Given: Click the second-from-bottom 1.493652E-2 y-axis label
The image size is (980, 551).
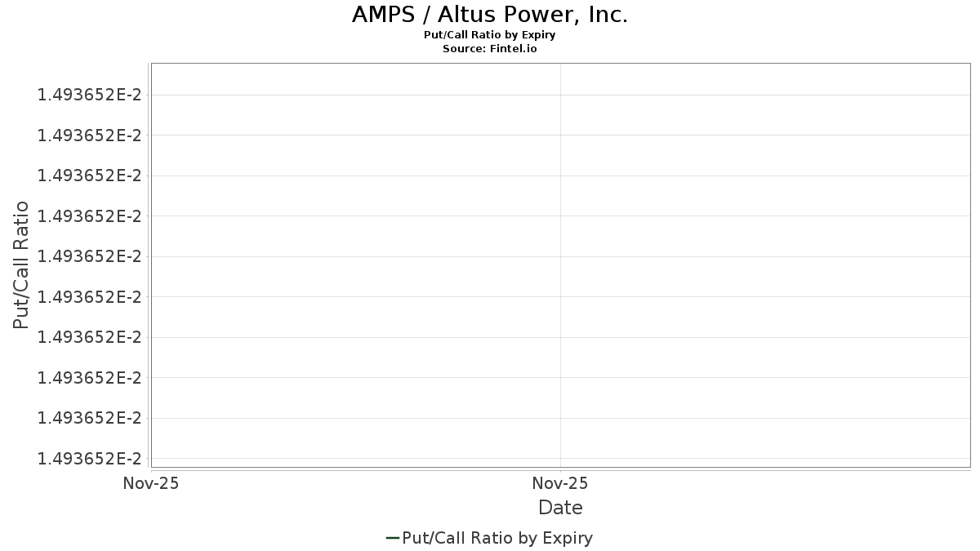Looking at the screenshot, I should pos(89,418).
